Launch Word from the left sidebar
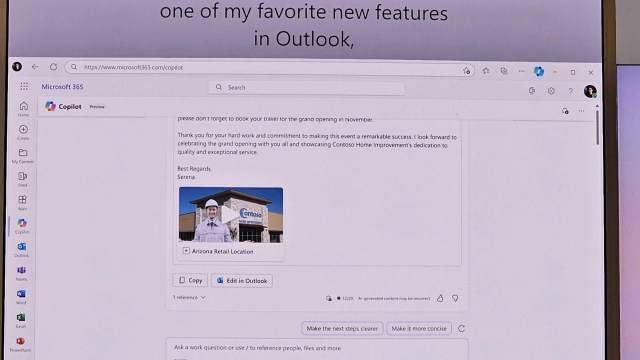The width and height of the screenshot is (640, 360). (x=21, y=297)
